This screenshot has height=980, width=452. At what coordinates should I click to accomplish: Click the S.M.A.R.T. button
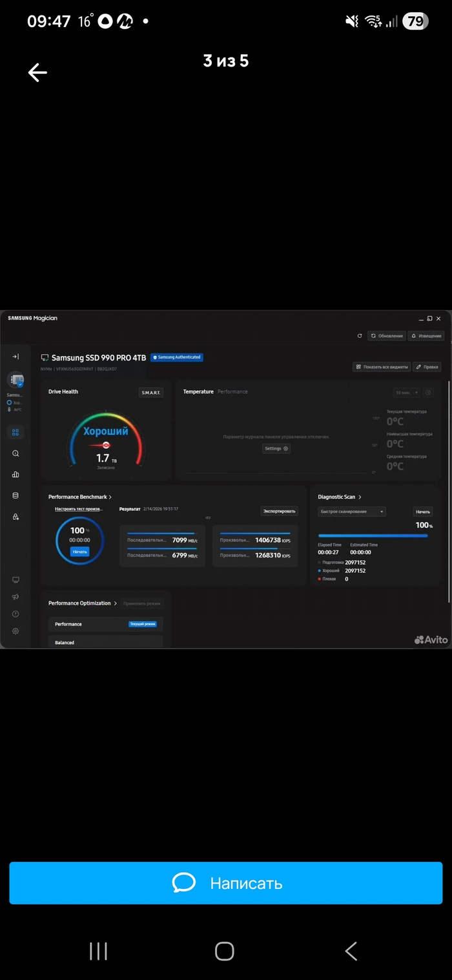tap(151, 392)
